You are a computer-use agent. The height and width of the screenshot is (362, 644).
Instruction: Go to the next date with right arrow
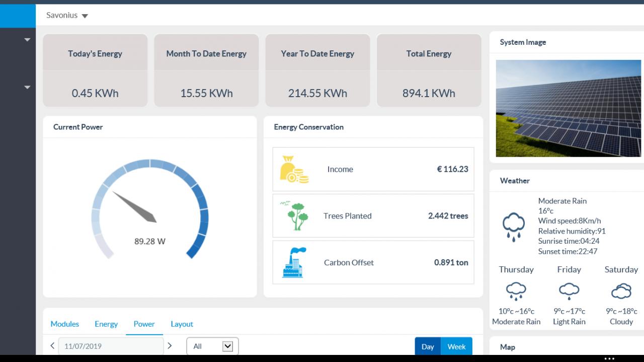click(170, 346)
